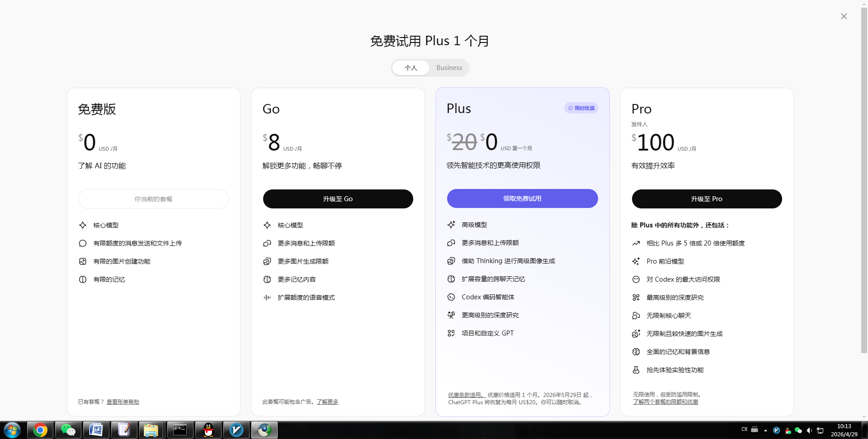Open the 优惠条款适用 link
The height and width of the screenshot is (439, 868).
click(467, 395)
